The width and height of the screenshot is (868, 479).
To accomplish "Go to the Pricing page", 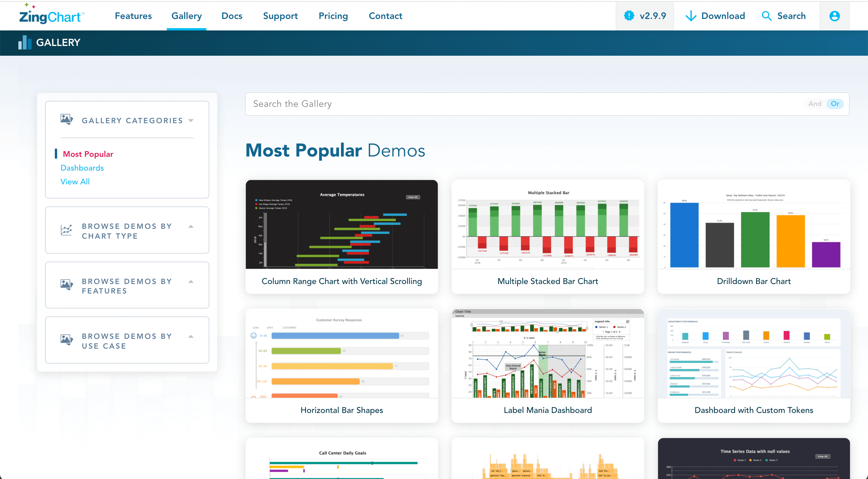I will coord(333,16).
